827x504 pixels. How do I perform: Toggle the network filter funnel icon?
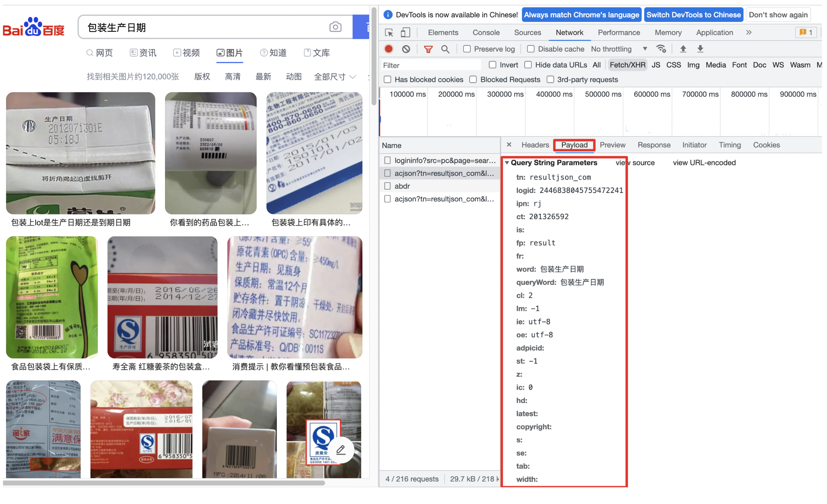click(x=428, y=49)
